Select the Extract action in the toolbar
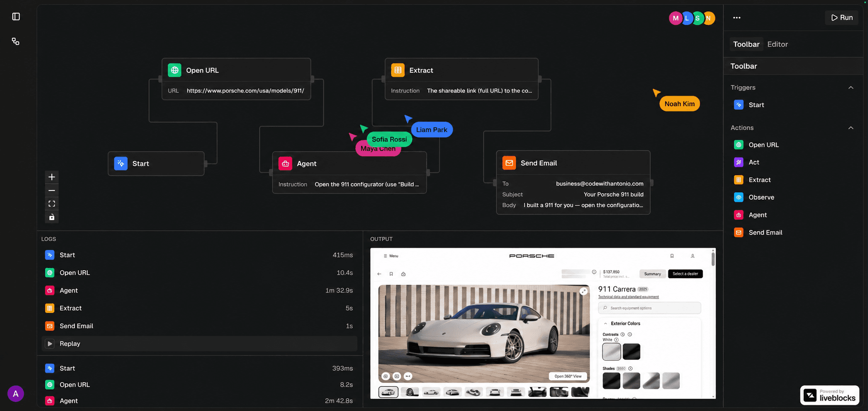The height and width of the screenshot is (411, 868). (752, 180)
